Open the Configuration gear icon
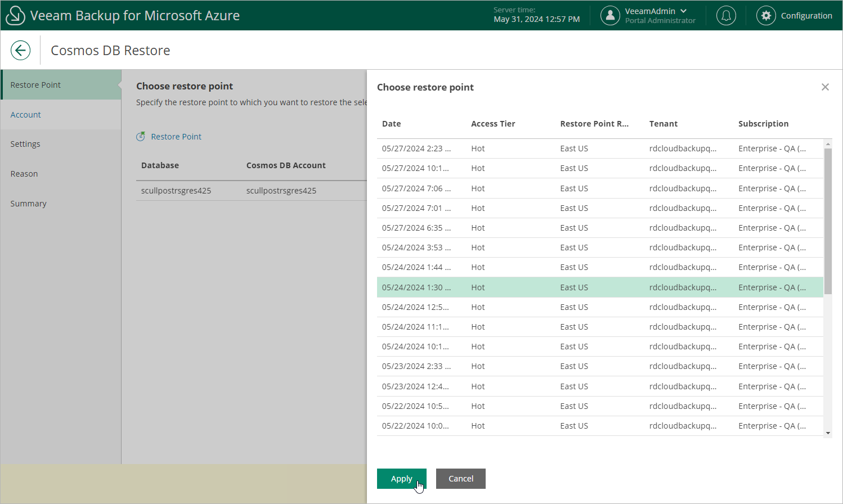 pyautogui.click(x=766, y=15)
